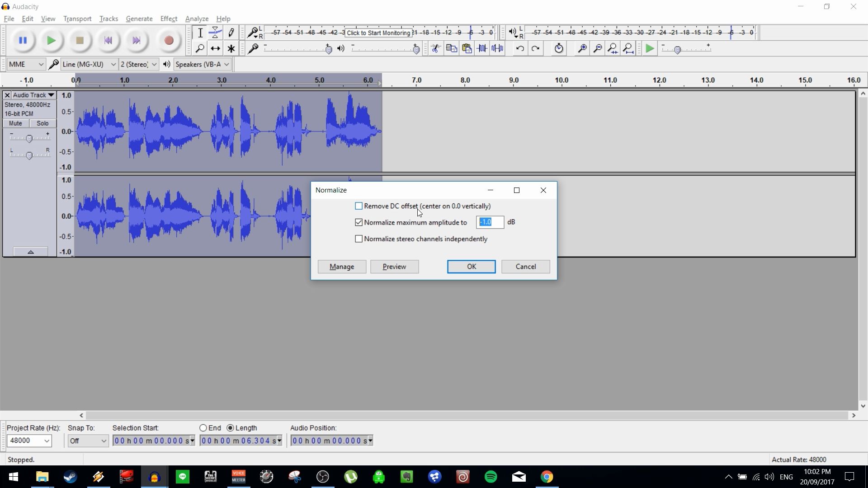Activate the Draw tool
The image size is (868, 488).
tap(231, 33)
